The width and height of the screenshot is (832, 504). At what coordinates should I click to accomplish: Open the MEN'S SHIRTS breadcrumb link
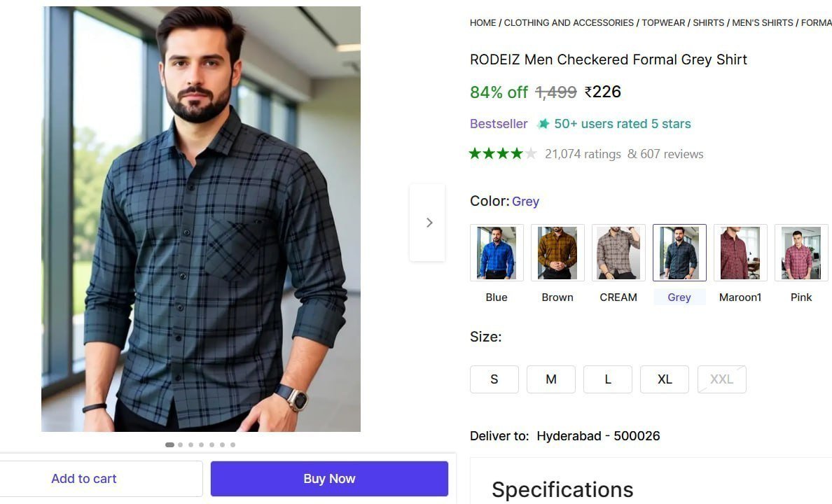762,22
